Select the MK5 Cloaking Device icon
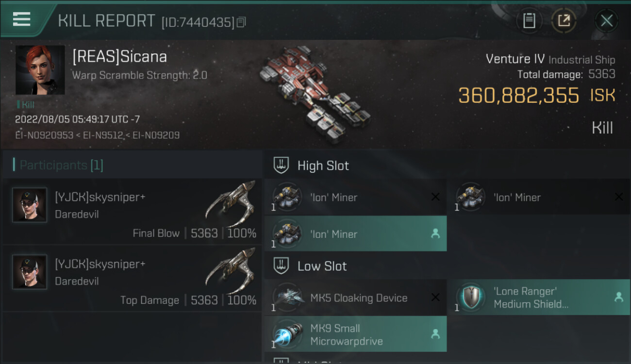Image resolution: width=631 pixels, height=364 pixels. pyautogui.click(x=288, y=298)
